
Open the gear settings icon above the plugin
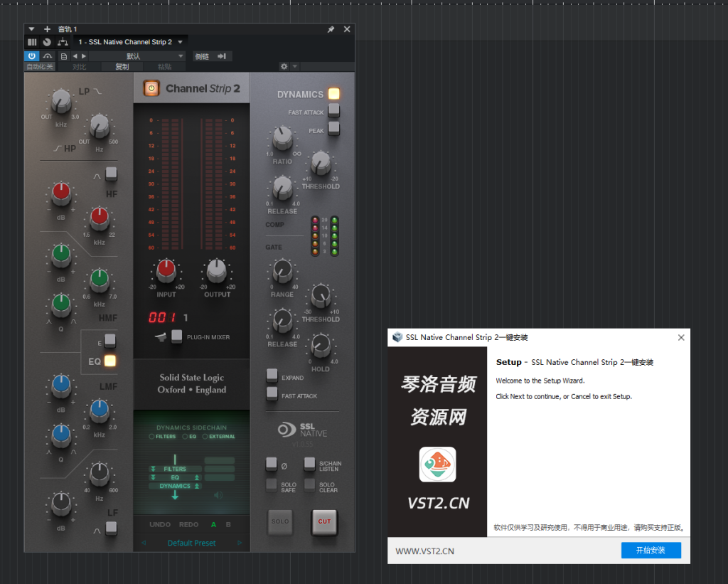coord(284,65)
